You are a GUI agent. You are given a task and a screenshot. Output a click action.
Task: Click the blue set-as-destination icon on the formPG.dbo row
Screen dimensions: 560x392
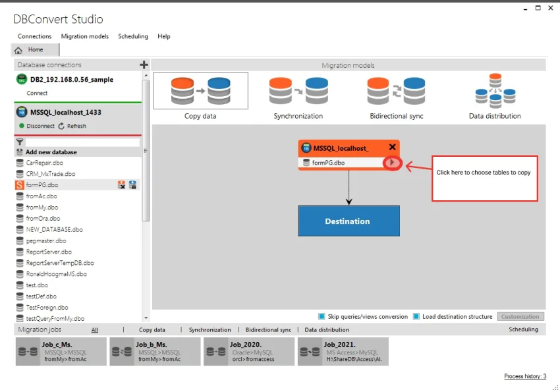132,185
